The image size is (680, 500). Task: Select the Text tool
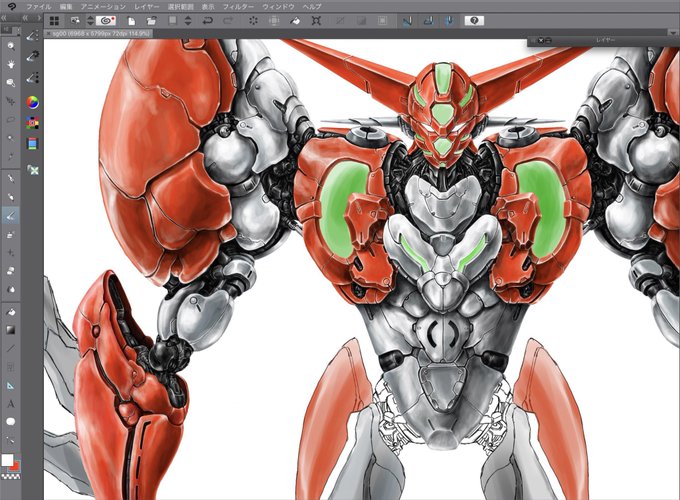click(10, 404)
